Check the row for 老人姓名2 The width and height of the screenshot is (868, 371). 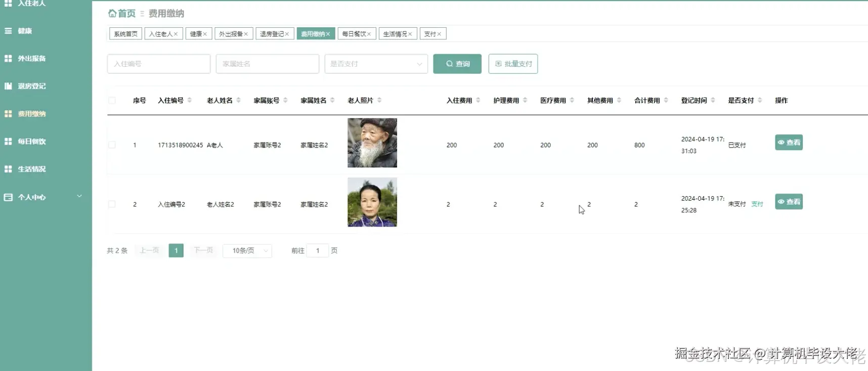112,204
